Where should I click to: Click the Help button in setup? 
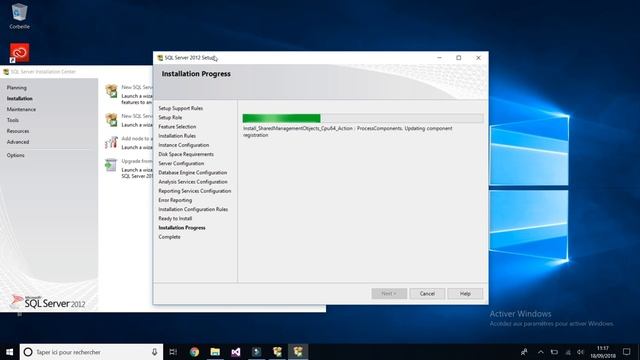(465, 293)
